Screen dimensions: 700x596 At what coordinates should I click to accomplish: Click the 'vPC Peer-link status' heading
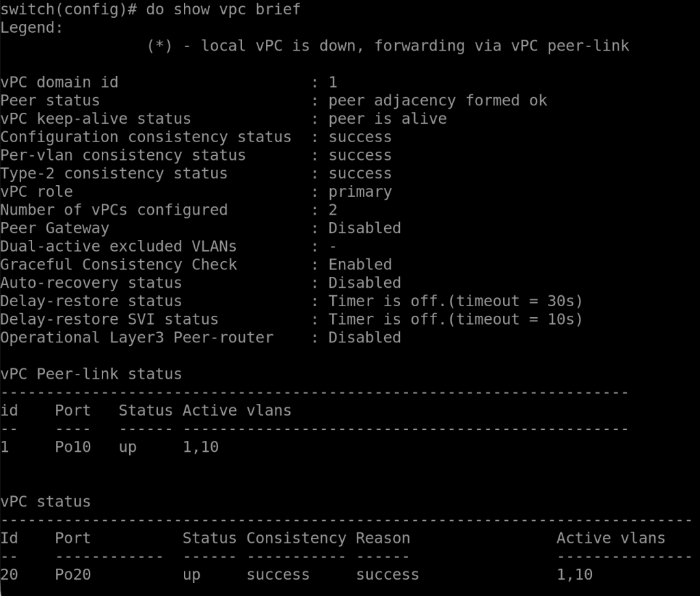point(91,374)
